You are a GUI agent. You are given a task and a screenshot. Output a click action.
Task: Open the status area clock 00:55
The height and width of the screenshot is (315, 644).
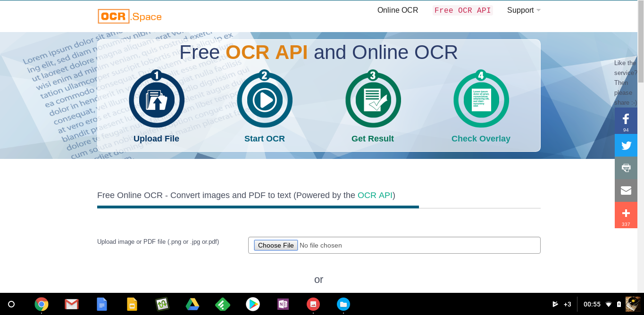pyautogui.click(x=592, y=304)
